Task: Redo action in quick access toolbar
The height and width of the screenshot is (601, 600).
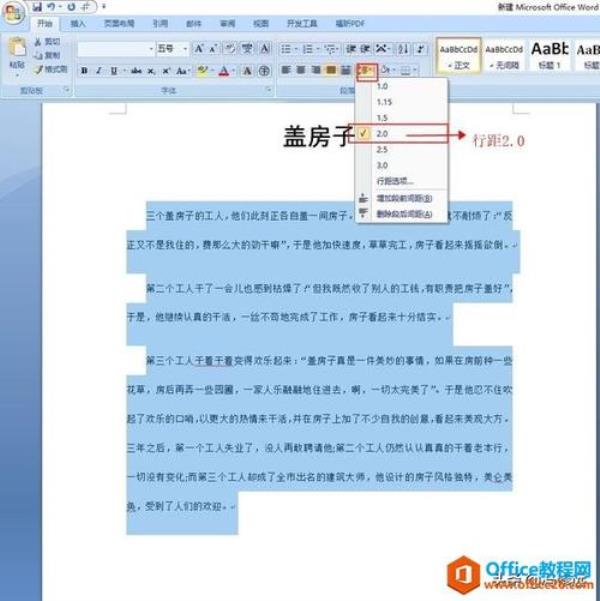Action: [x=71, y=7]
